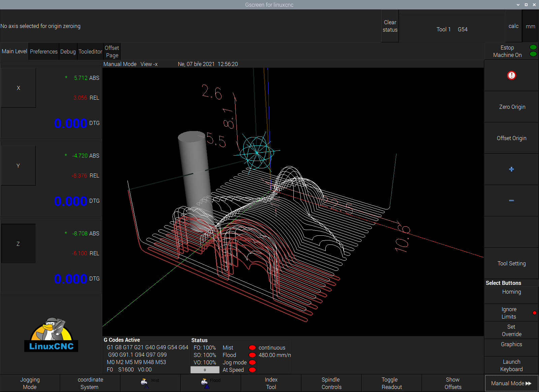Click the spindle speed progress bar
This screenshot has height=392, width=539.
coord(205,370)
